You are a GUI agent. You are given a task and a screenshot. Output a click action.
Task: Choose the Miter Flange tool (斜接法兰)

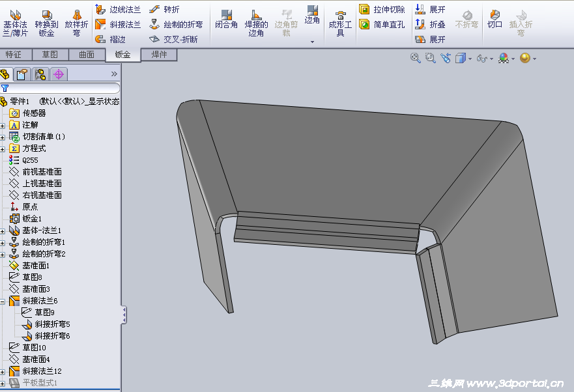click(x=118, y=24)
